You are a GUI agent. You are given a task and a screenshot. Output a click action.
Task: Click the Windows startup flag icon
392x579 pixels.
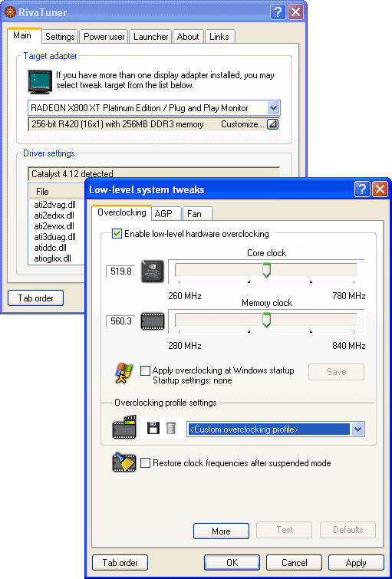[x=124, y=373]
